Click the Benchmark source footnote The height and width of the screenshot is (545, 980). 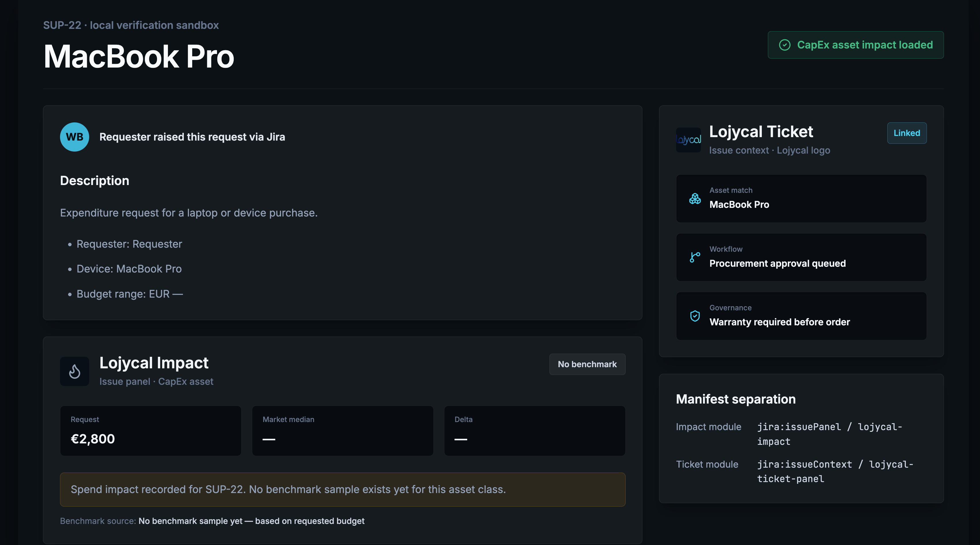pos(212,521)
